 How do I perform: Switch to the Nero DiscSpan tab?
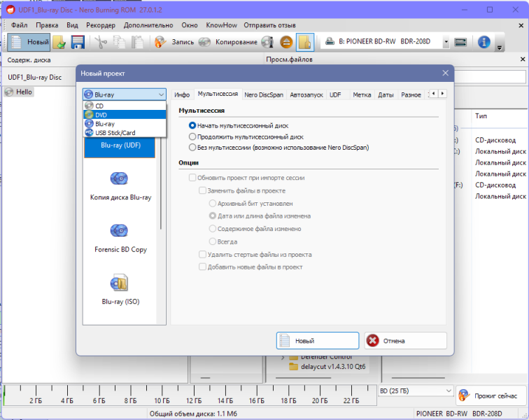(x=264, y=95)
